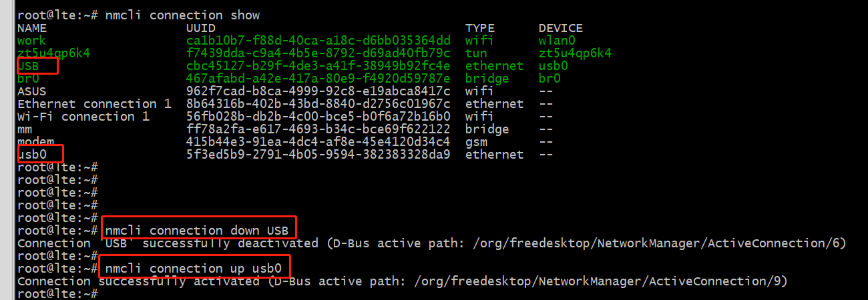Select the USB connection name in list
Image resolution: width=868 pixels, height=300 pixels.
tap(28, 66)
